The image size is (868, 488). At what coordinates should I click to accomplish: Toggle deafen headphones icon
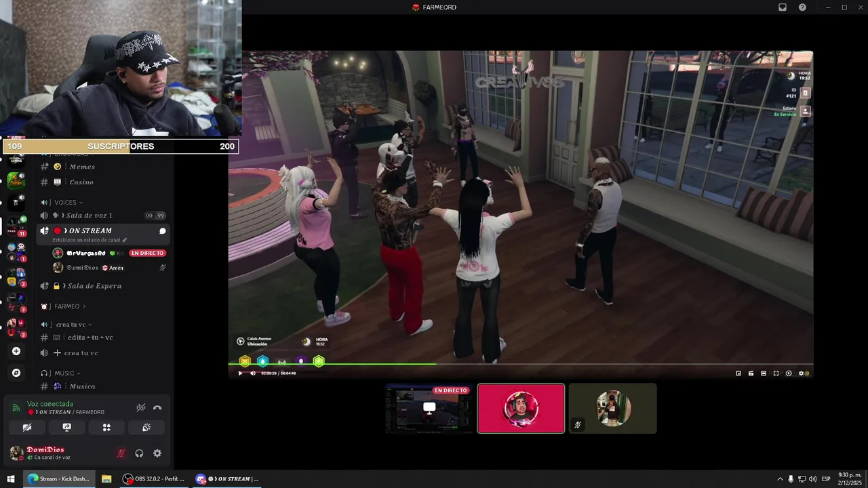(139, 453)
